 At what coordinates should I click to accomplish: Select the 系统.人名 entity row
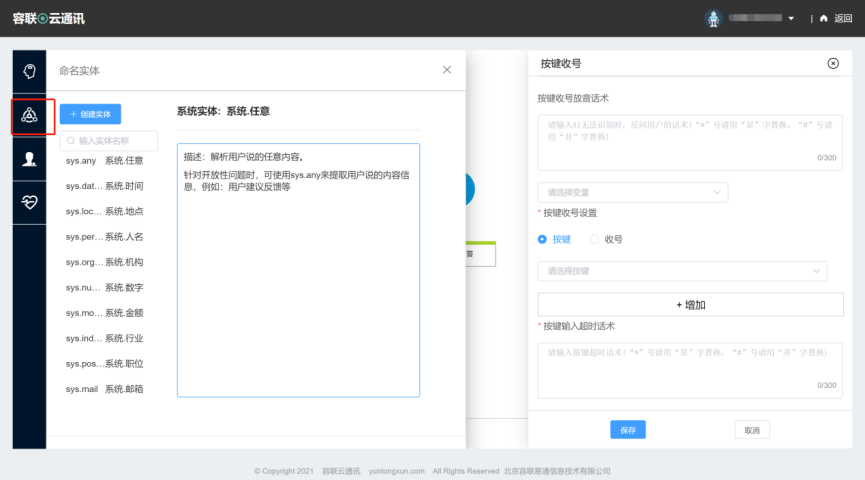[x=104, y=237]
